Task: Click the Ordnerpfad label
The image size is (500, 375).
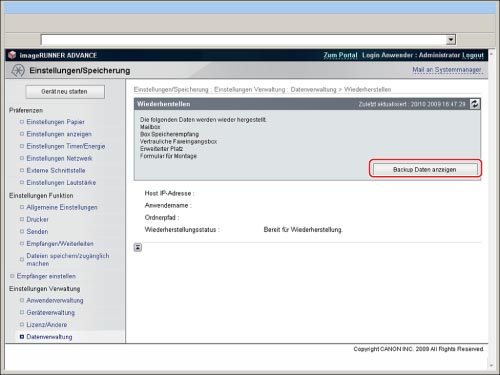Action: (x=162, y=218)
